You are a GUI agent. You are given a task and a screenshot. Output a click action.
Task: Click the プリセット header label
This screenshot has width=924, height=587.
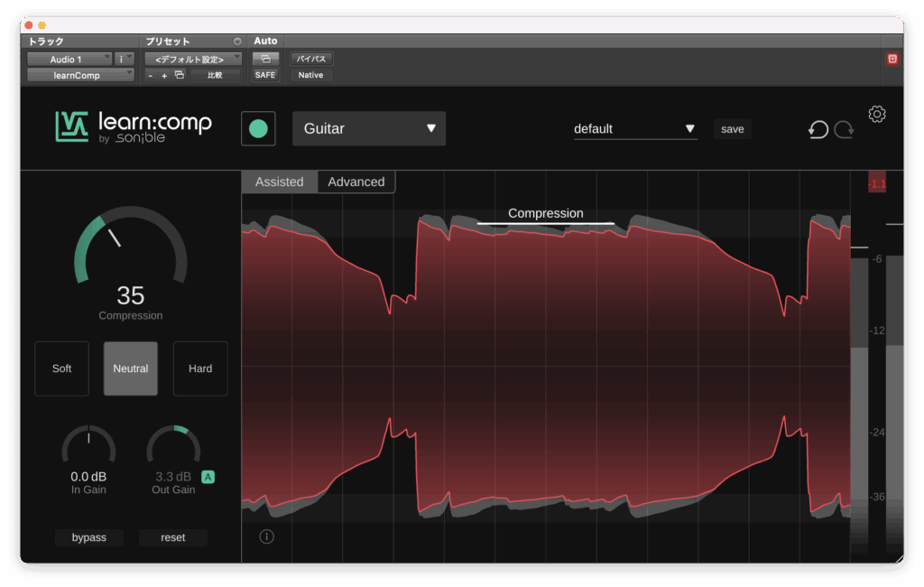pos(168,42)
